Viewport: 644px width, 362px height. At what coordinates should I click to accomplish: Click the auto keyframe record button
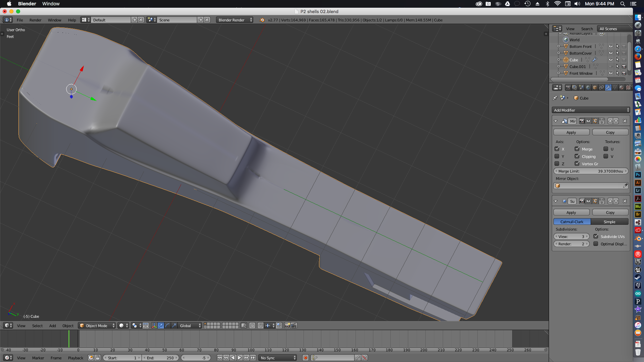click(x=305, y=358)
